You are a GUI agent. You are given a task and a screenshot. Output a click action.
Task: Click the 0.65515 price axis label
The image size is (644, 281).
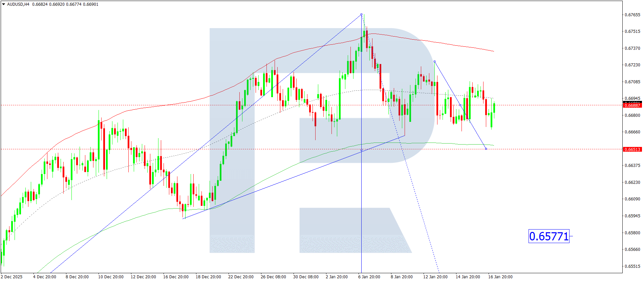coord(632,266)
